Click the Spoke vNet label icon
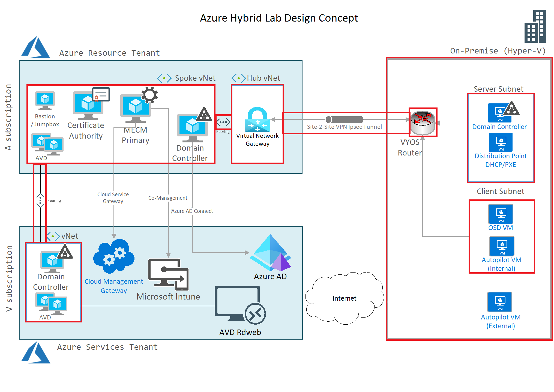The height and width of the screenshot is (392, 554). (x=164, y=78)
